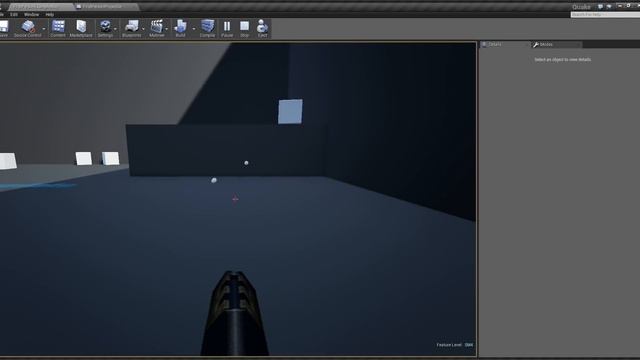This screenshot has width=640, height=360.
Task: Select the Details panel tab
Action: click(x=504, y=44)
